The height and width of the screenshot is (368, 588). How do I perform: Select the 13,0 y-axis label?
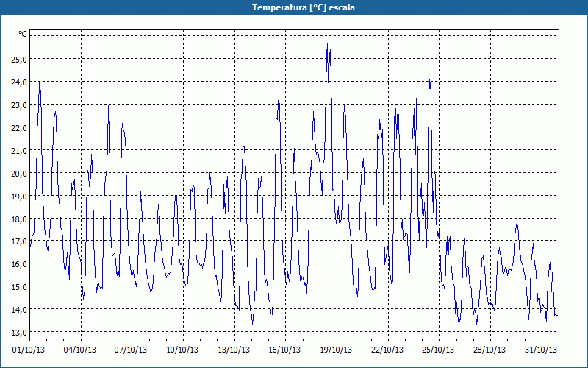pos(20,333)
